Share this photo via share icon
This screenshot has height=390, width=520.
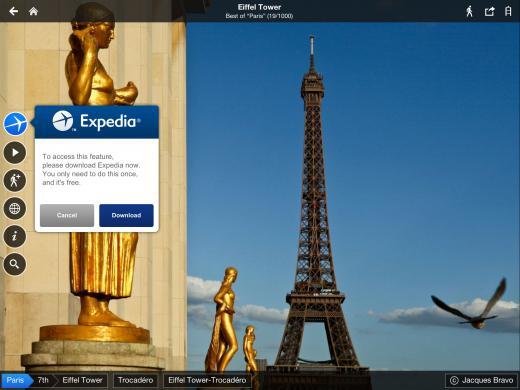pos(489,11)
